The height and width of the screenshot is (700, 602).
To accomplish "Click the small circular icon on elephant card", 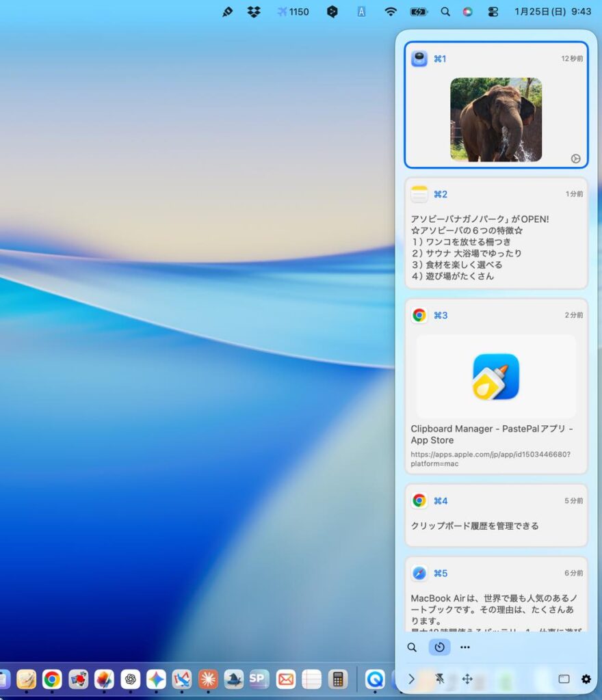I will pos(575,159).
